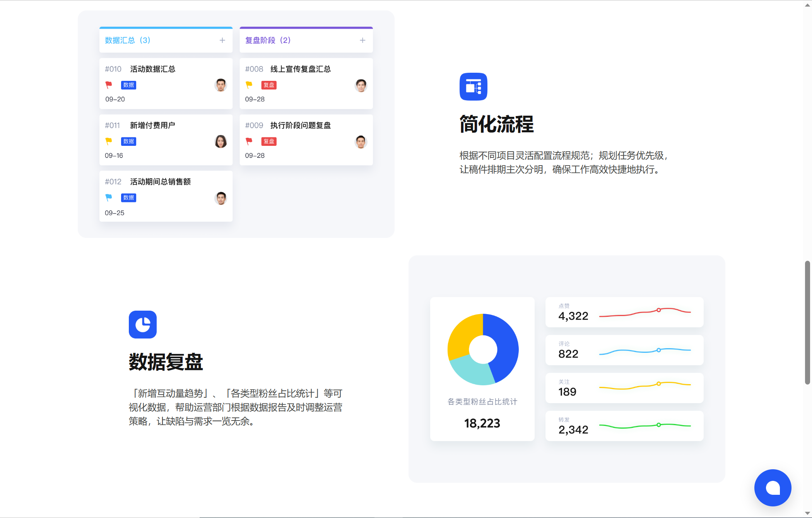Image resolution: width=812 pixels, height=518 pixels.
Task: Select the 复盘阶段 (2) column header
Action: [268, 40]
